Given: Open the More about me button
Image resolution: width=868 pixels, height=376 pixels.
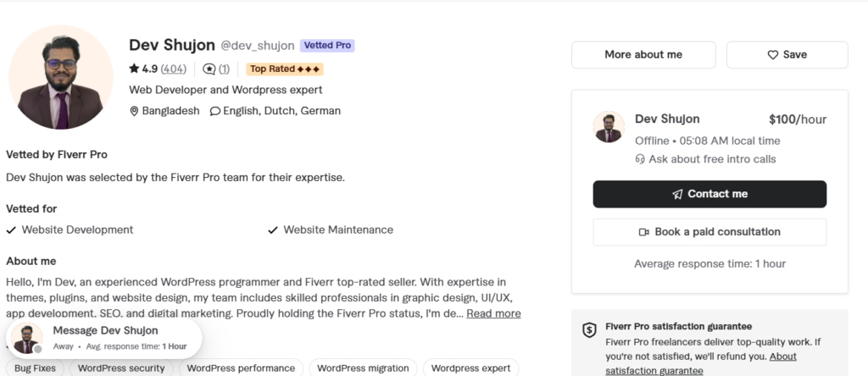Looking at the screenshot, I should 643,55.
